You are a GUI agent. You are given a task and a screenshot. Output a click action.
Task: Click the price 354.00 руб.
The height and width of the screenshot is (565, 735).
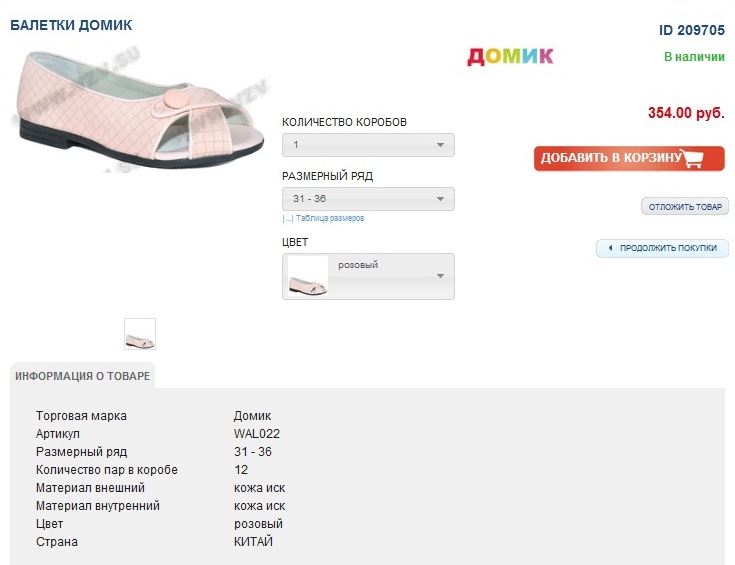point(685,113)
